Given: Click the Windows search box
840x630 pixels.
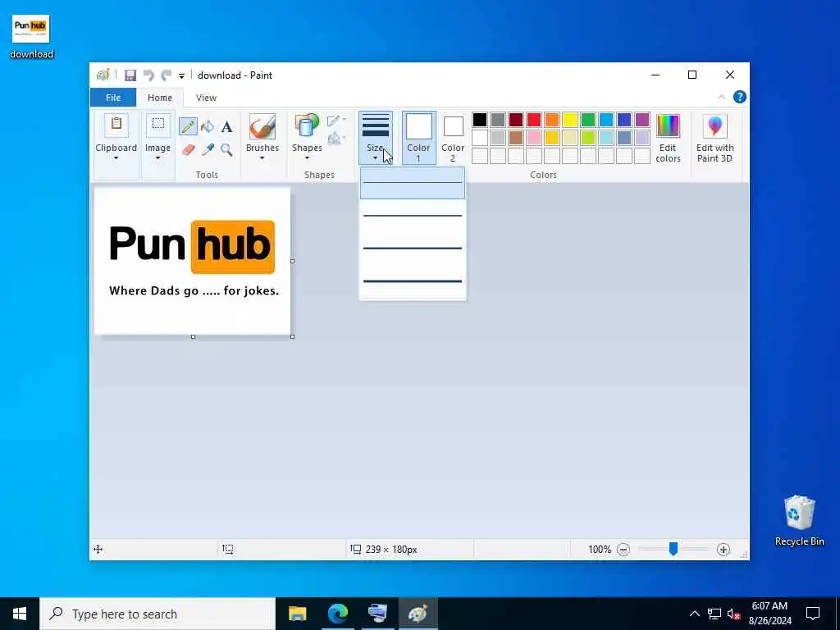Looking at the screenshot, I should point(157,614).
